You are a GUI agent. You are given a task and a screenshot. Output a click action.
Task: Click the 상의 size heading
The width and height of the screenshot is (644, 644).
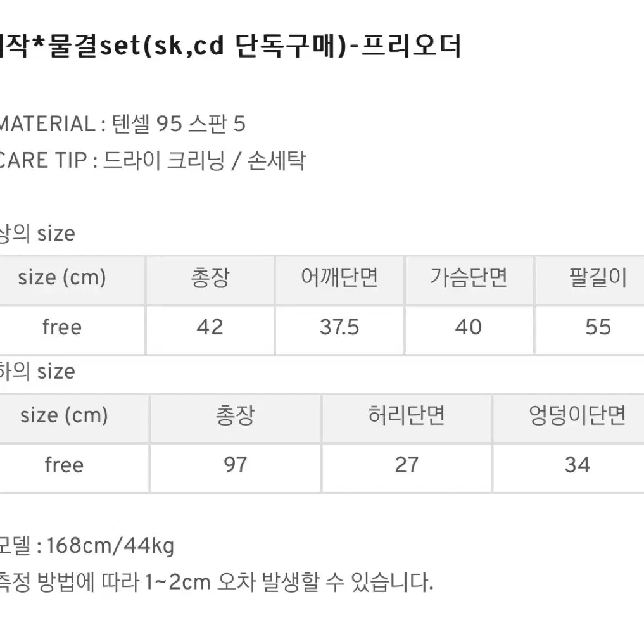point(37,233)
